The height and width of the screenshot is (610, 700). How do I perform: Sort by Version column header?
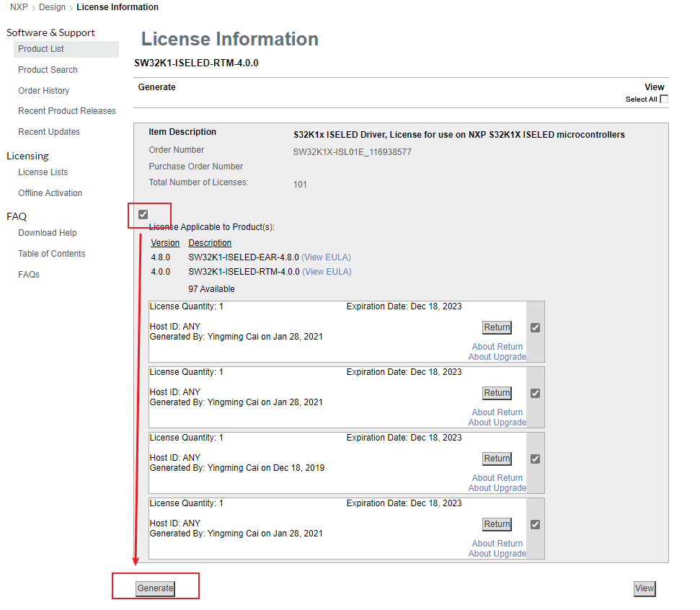coord(165,243)
